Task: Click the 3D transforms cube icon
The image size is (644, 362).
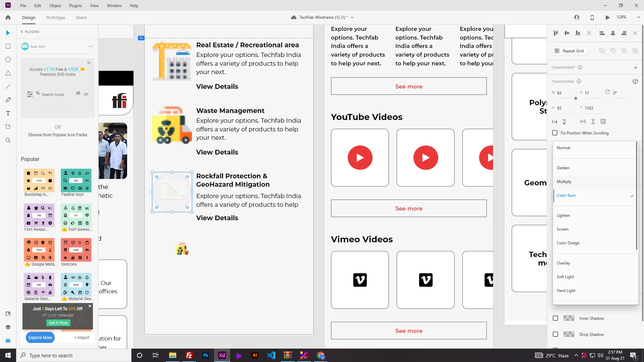Action: tap(635, 81)
